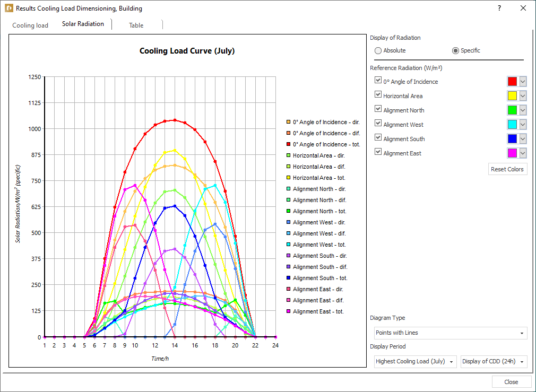Viewport: 536px width, 392px height.
Task: Click legend marker for Alignment North - dif.
Action: coord(288,200)
